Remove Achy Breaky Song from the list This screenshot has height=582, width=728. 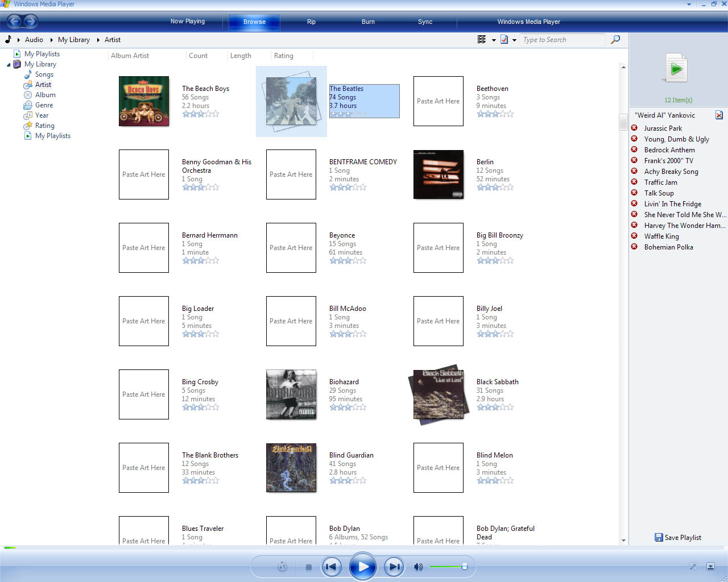[634, 171]
